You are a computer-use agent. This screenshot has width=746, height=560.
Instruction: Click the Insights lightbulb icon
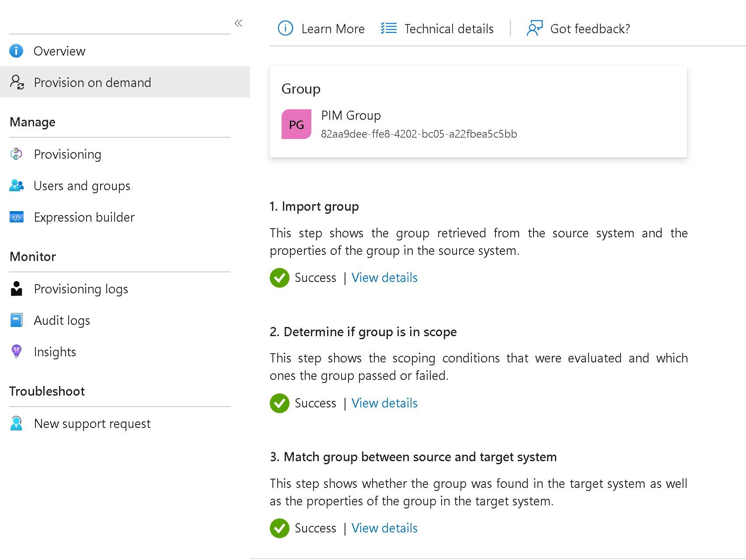click(17, 351)
